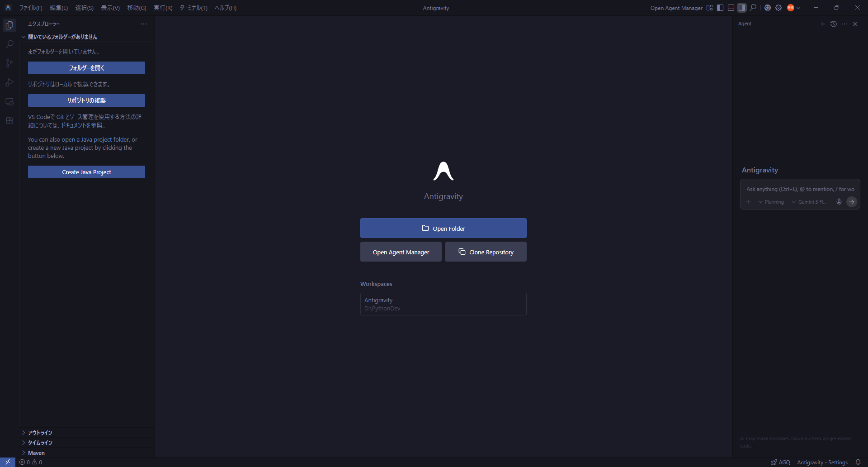Click Open Agent Manager in title bar
The width and height of the screenshot is (868, 467).
click(676, 8)
